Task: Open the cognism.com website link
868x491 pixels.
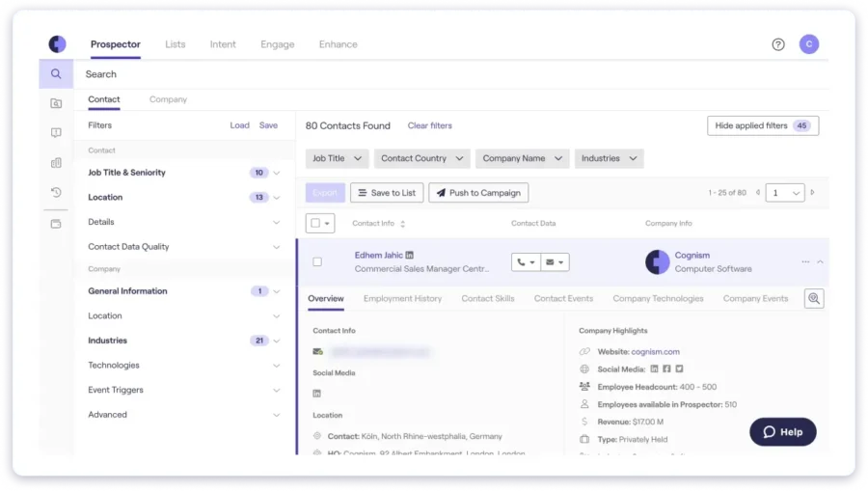Action: [655, 351]
